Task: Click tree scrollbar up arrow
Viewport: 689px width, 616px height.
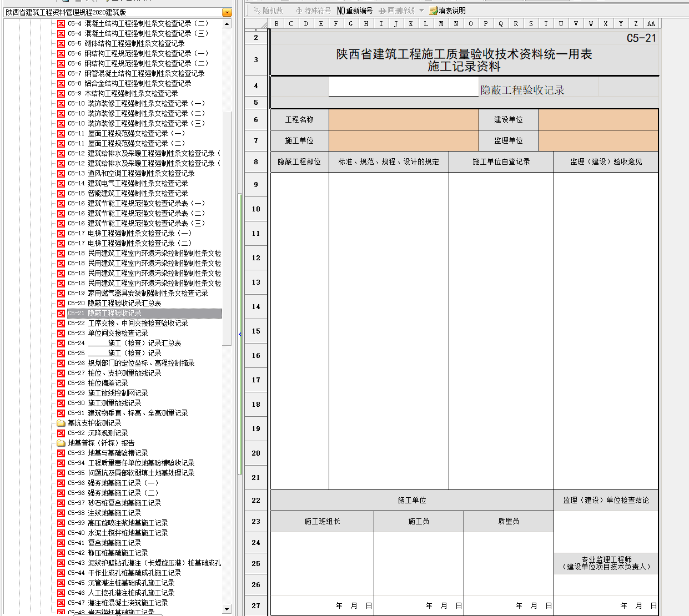Action: 227,24
